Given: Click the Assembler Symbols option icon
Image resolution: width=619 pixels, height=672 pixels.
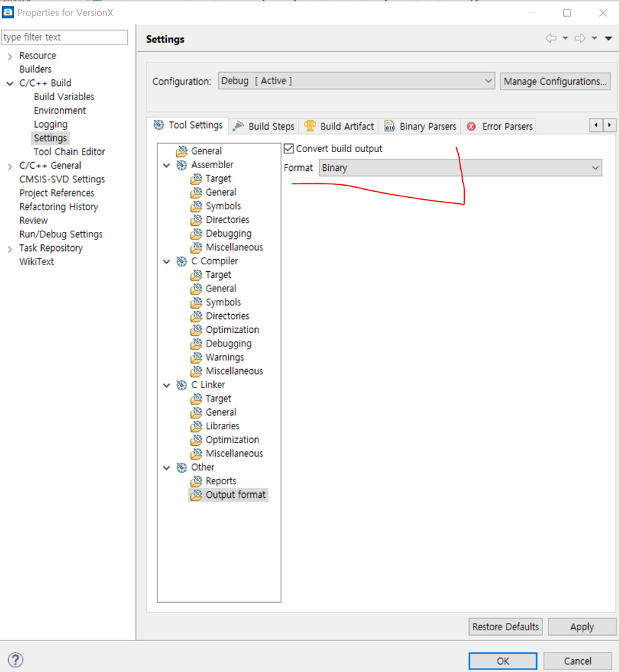Looking at the screenshot, I should 196,206.
